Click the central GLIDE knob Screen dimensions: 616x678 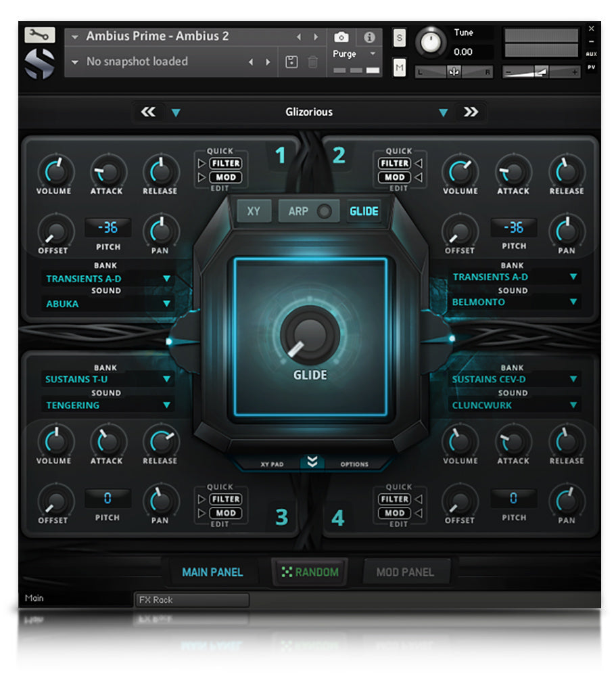click(x=310, y=334)
